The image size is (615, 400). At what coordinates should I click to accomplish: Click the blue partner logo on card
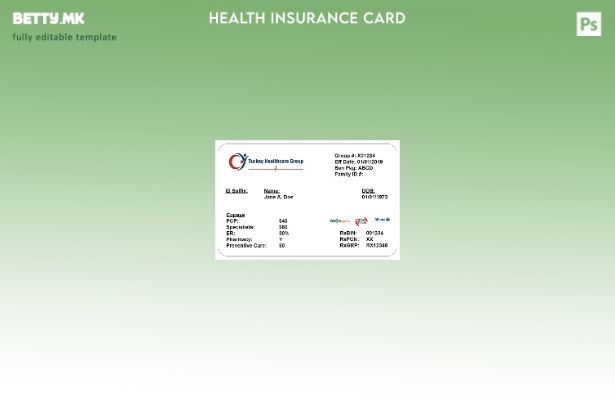(x=382, y=219)
